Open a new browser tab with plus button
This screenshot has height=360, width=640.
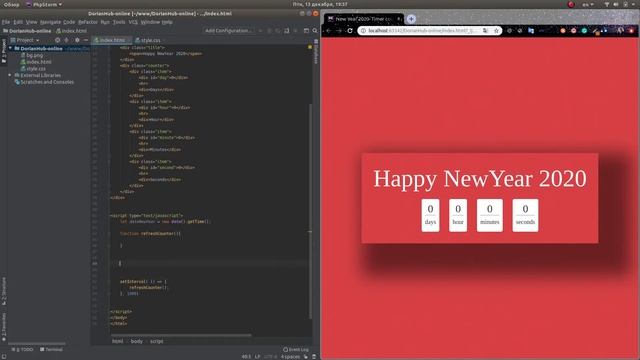411,19
